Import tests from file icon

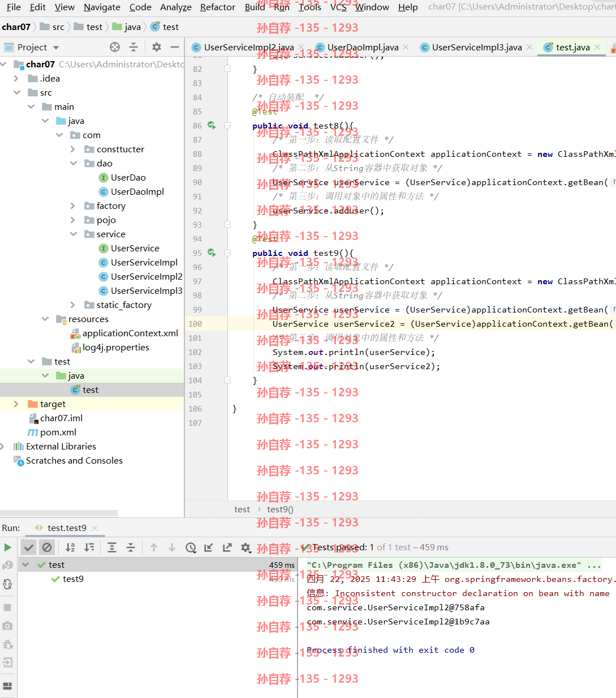pyautogui.click(x=209, y=547)
